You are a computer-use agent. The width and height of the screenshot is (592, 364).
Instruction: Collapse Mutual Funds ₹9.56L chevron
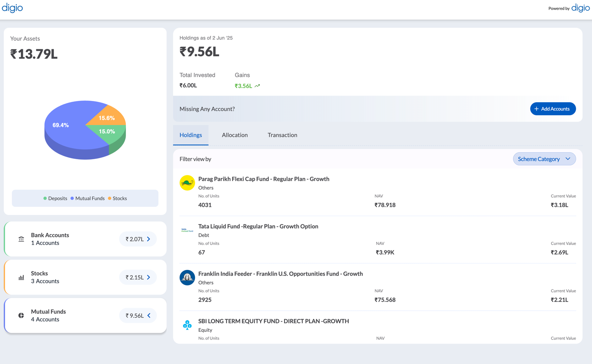click(x=149, y=316)
